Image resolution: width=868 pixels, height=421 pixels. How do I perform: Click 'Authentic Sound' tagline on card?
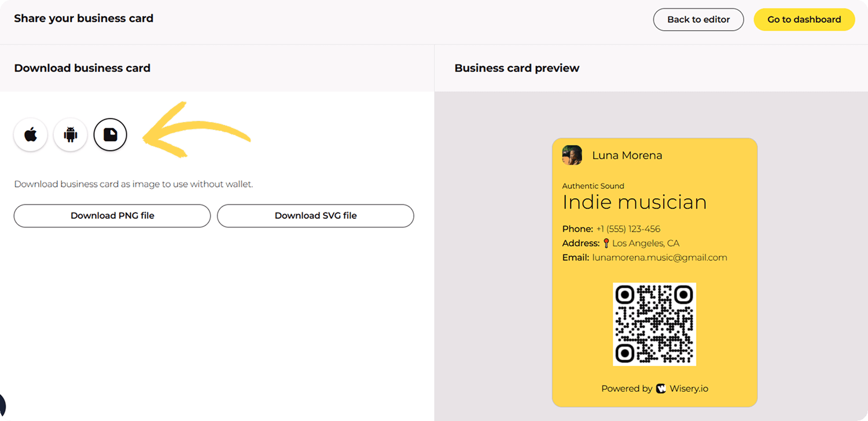pyautogui.click(x=593, y=186)
